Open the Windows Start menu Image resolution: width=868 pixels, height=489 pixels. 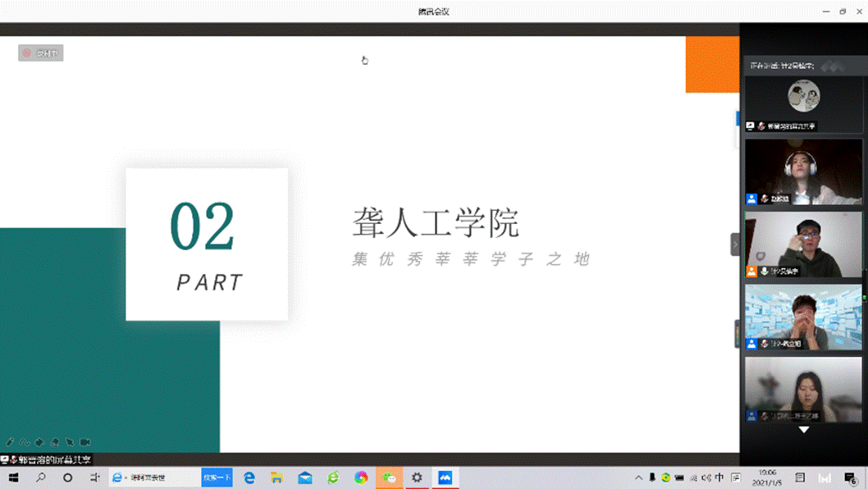tap(13, 478)
